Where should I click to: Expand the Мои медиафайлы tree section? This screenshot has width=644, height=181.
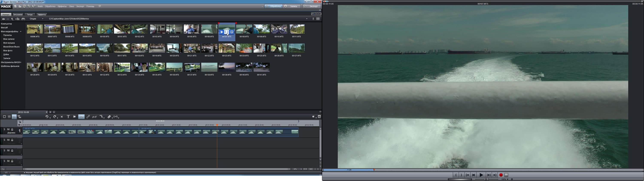click(x=21, y=32)
